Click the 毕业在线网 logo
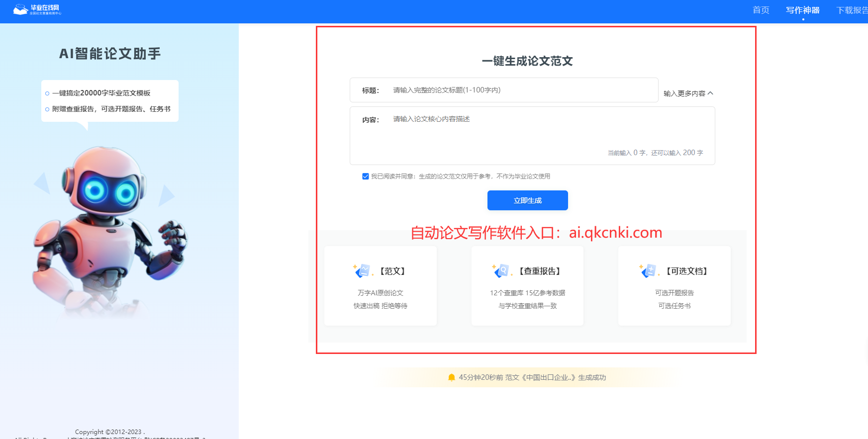The width and height of the screenshot is (868, 439). (37, 9)
